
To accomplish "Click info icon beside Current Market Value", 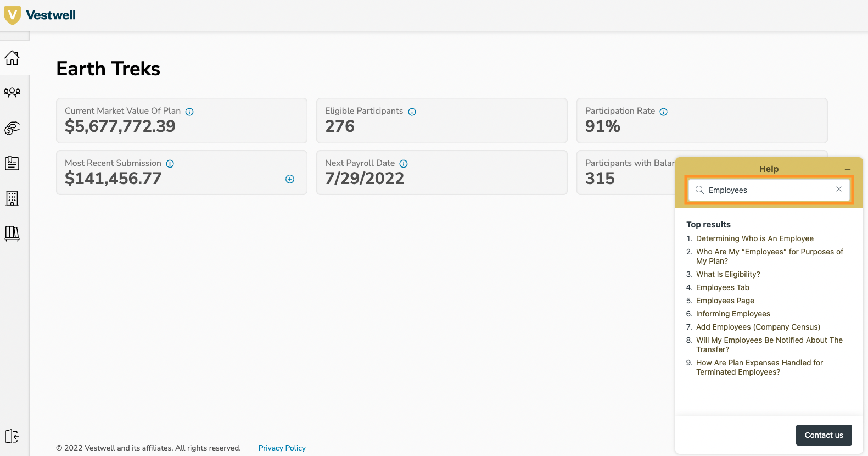I will click(189, 112).
